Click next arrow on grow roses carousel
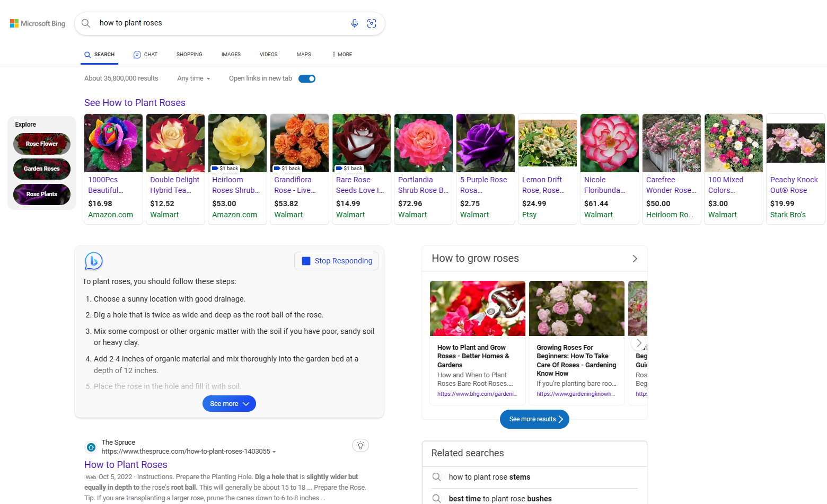Image resolution: width=827 pixels, height=504 pixels. pos(639,343)
